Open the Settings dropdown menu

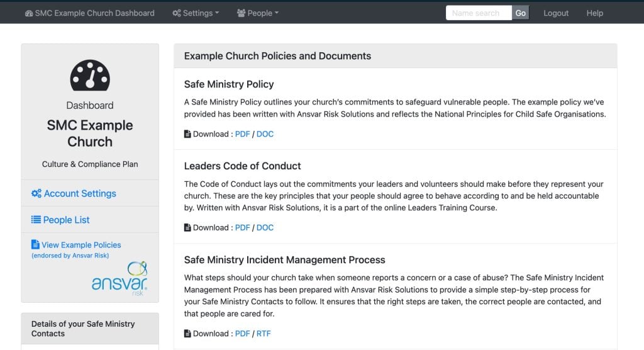[196, 13]
